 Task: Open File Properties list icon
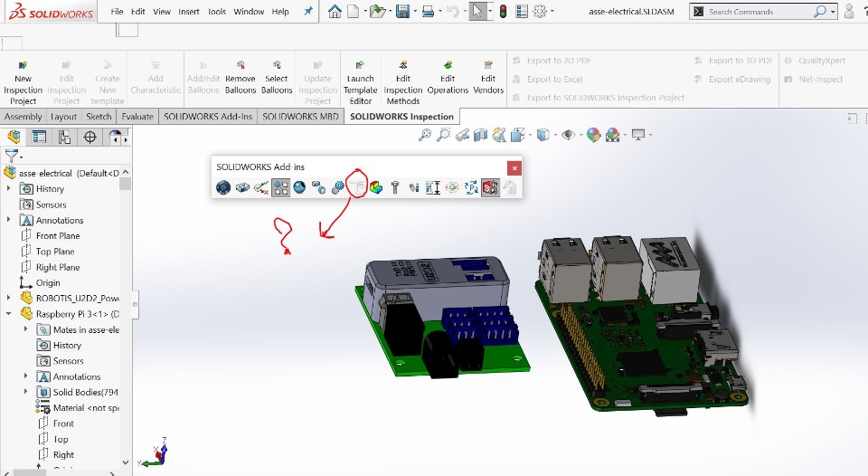point(521,11)
